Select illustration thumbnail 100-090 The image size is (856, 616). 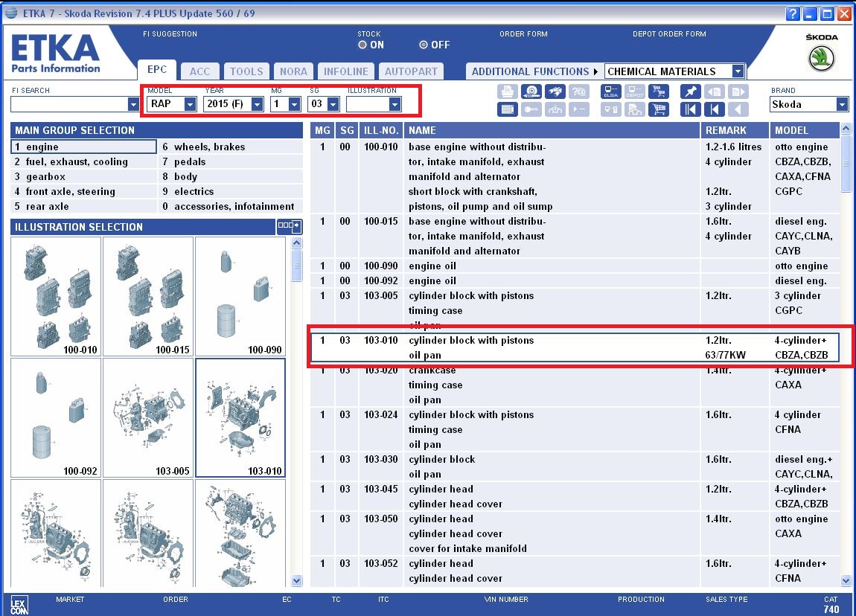(240, 297)
